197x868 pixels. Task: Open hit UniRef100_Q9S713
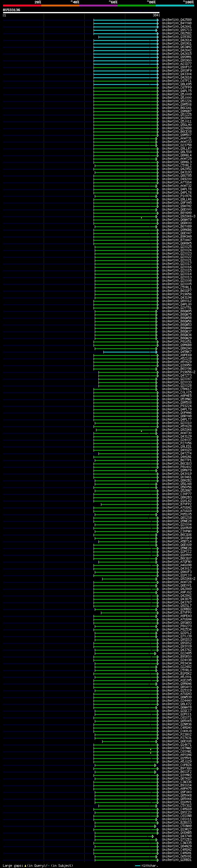[177, 30]
